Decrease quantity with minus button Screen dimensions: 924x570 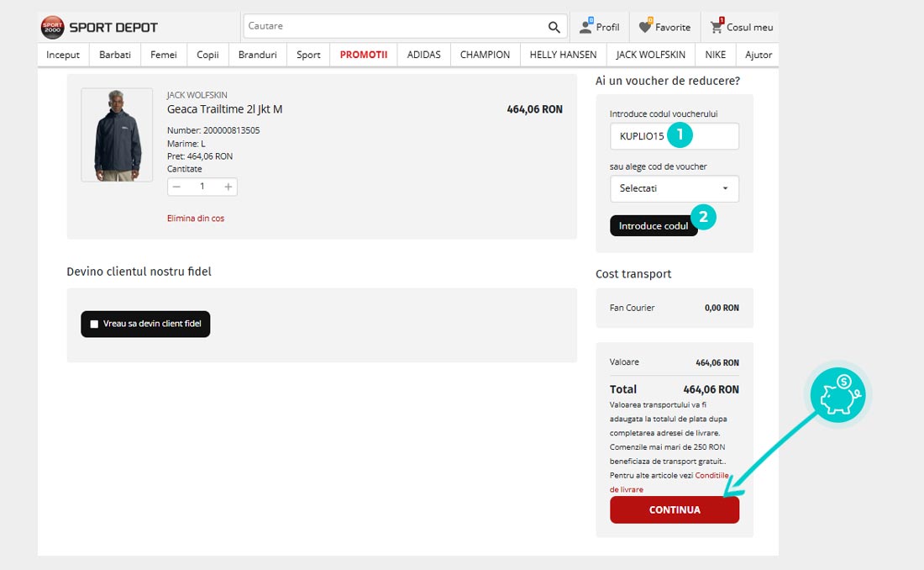tap(177, 187)
